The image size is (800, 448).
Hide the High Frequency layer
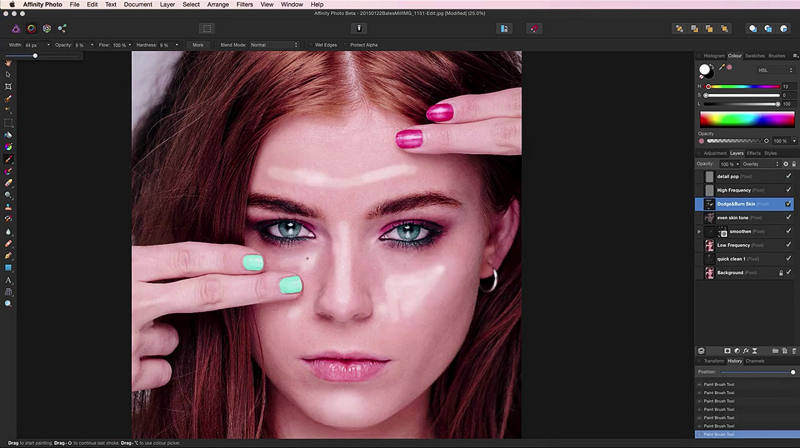tap(788, 190)
